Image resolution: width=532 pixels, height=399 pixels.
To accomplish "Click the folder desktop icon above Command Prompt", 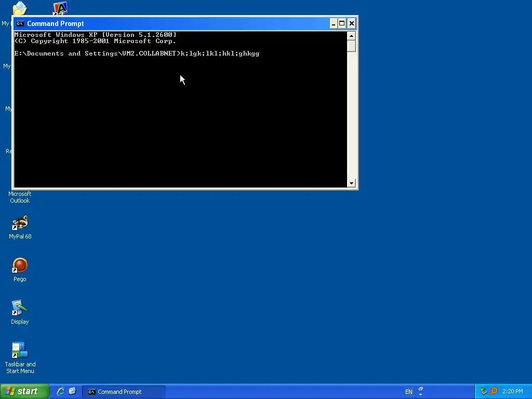I will point(20,8).
